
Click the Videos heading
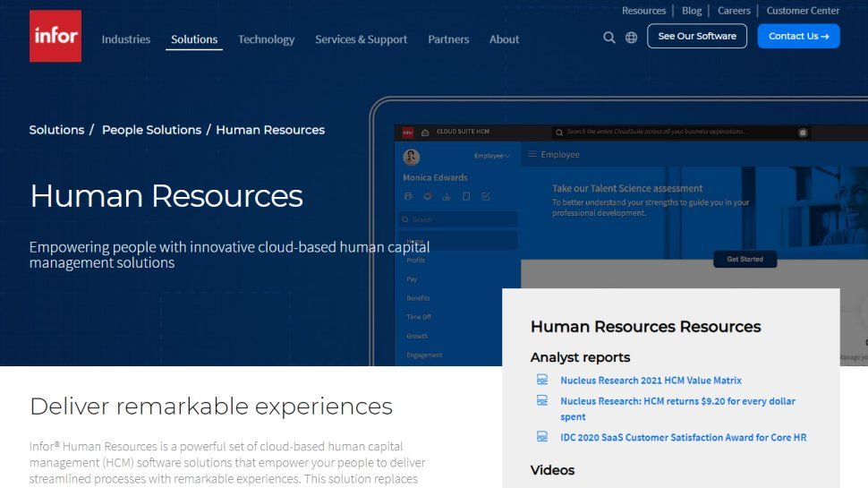[x=552, y=470]
